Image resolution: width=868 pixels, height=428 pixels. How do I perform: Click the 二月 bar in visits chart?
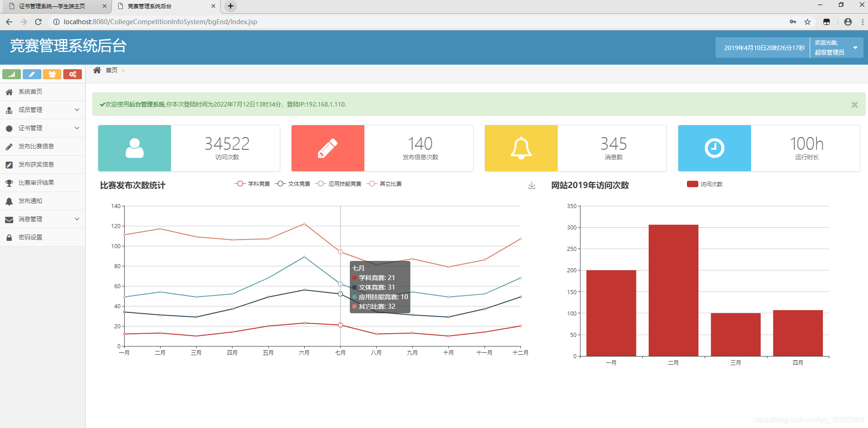(x=673, y=290)
